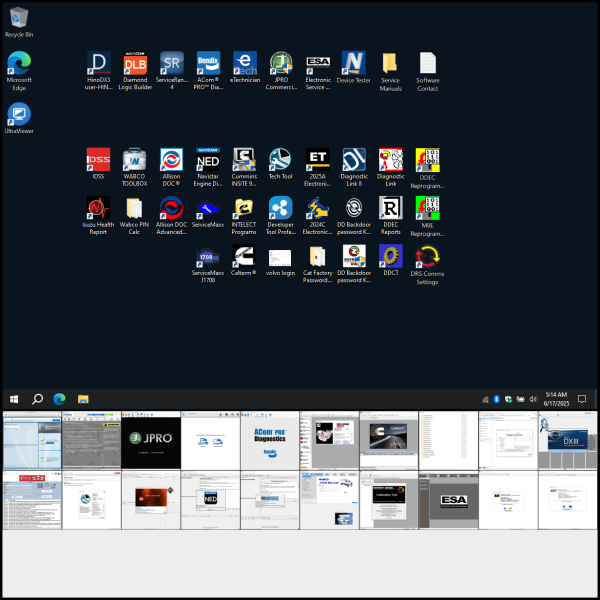Open Electronic Service ESA shortcut

(x=318, y=71)
